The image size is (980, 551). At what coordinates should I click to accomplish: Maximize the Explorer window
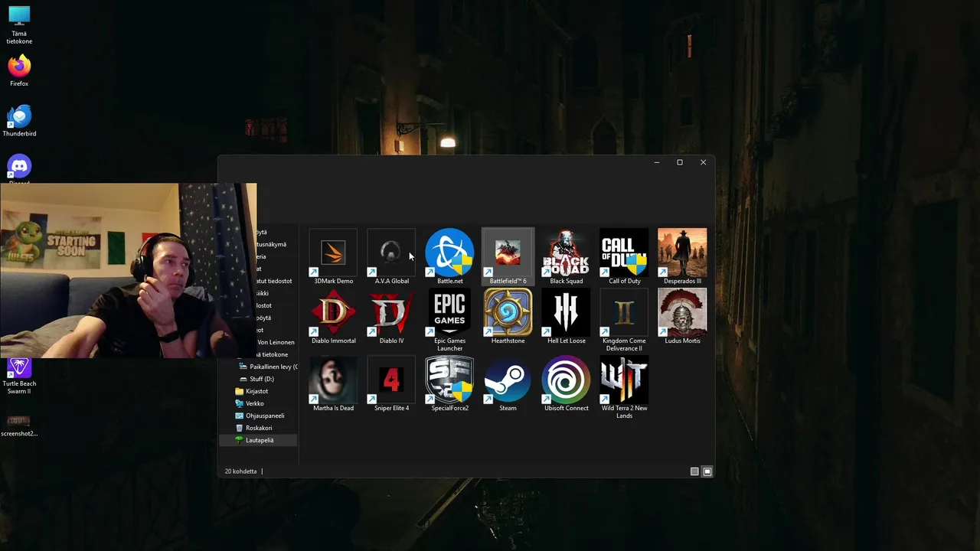pos(679,162)
